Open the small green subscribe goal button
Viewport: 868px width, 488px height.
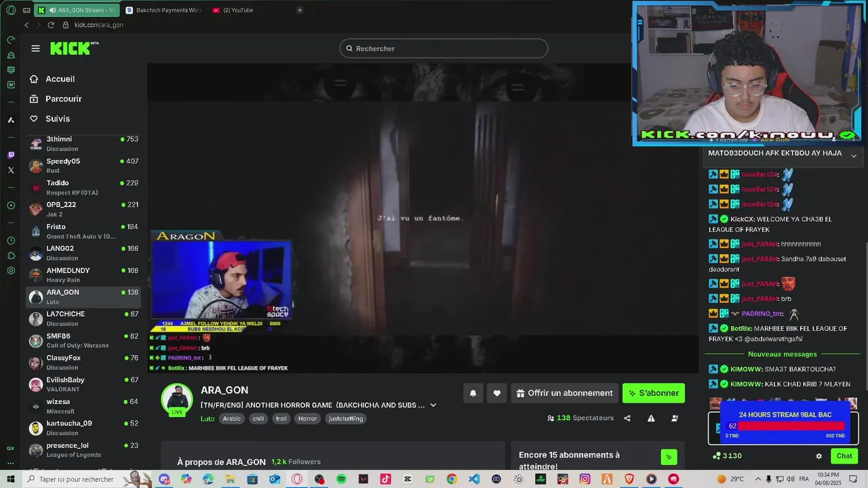669,457
